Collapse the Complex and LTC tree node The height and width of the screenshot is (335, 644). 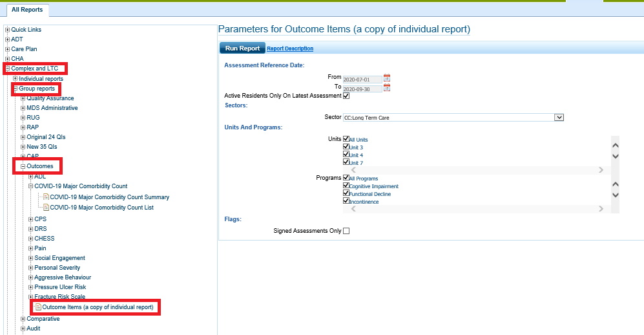click(x=8, y=69)
